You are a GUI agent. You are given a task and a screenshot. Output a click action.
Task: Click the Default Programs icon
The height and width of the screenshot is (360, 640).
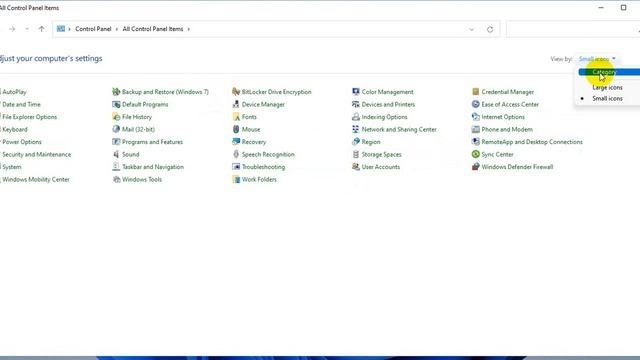(116, 104)
